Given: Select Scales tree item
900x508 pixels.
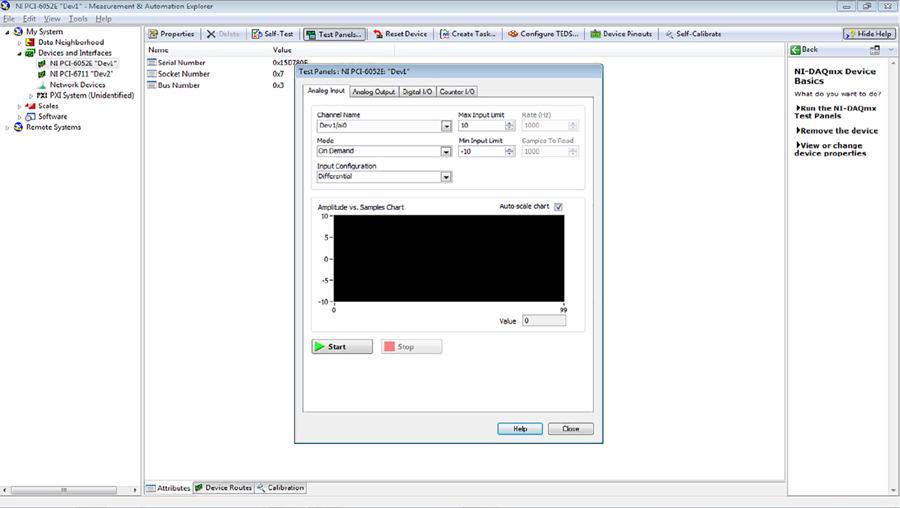Looking at the screenshot, I should pos(48,106).
